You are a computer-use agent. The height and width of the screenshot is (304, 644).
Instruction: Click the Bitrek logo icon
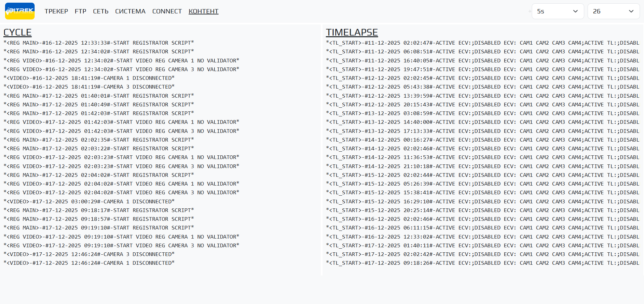click(20, 11)
